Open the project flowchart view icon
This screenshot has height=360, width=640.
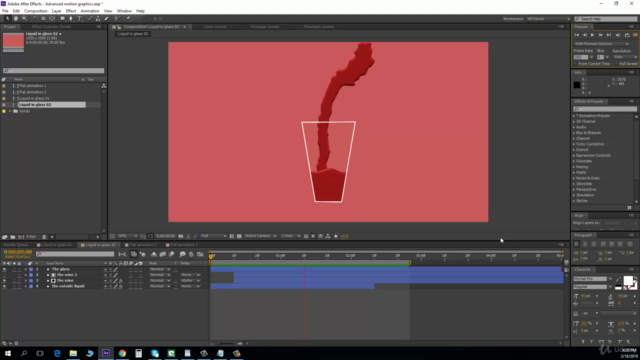tap(104, 86)
